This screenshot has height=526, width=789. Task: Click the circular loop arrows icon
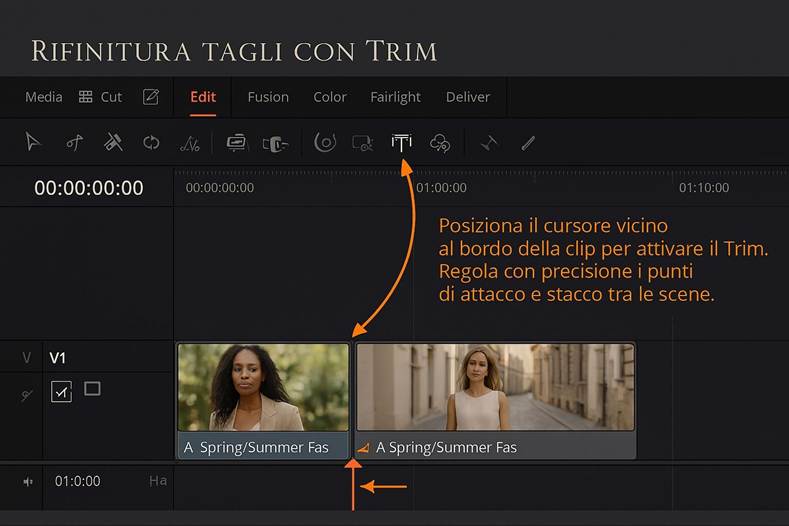click(151, 143)
